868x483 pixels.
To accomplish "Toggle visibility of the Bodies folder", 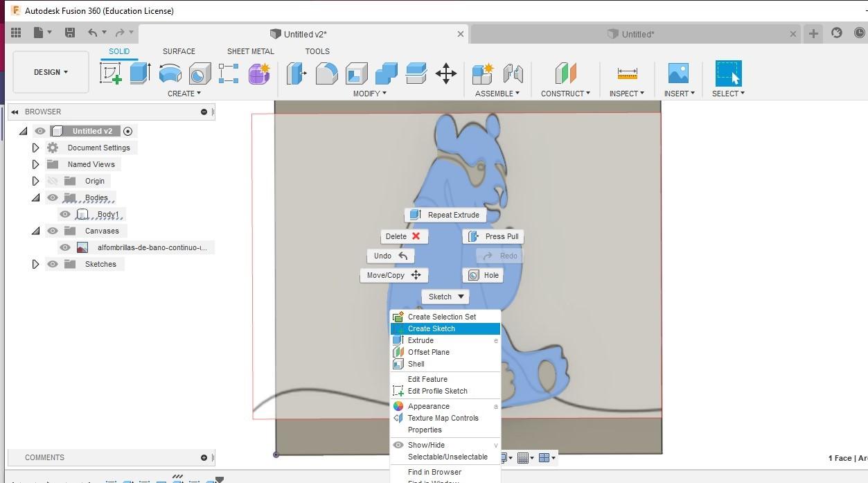I will pyautogui.click(x=53, y=197).
